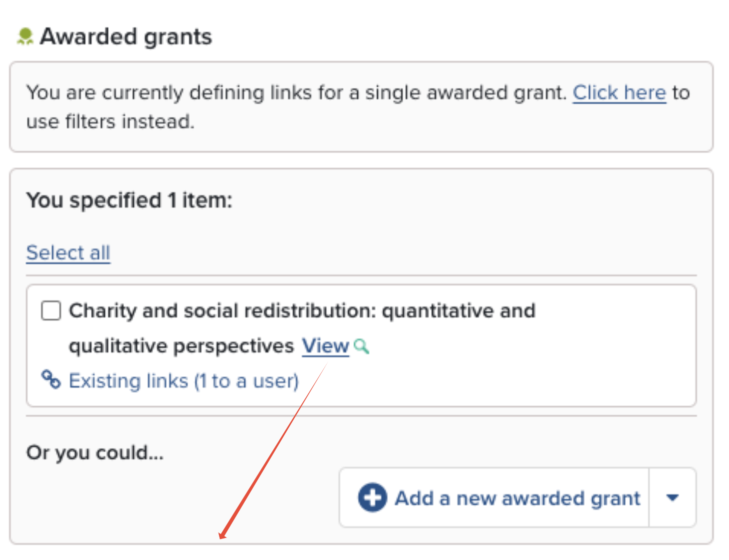Open "Existing links (1 to a user)"
729x560 pixels.
[x=183, y=381]
